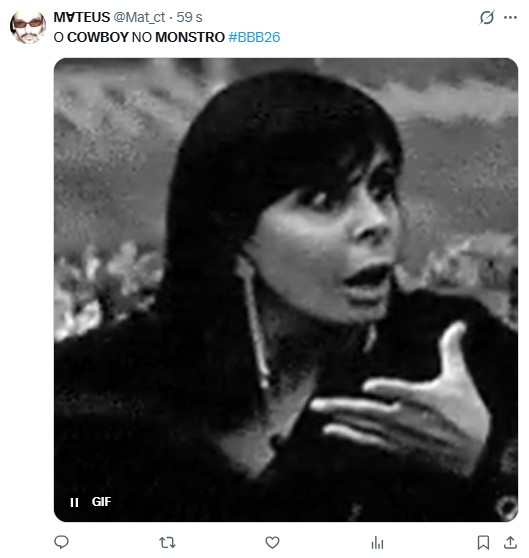Image resolution: width=529 pixels, height=558 pixels.
Task: View post analytics bar chart icon
Action: (377, 542)
